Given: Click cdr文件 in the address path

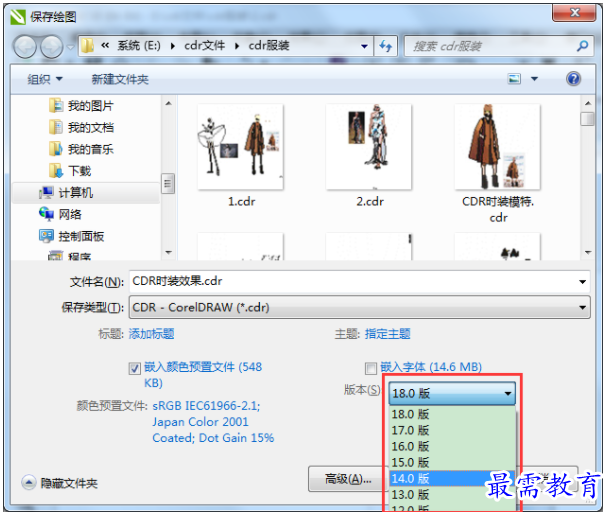Looking at the screenshot, I should tap(204, 45).
